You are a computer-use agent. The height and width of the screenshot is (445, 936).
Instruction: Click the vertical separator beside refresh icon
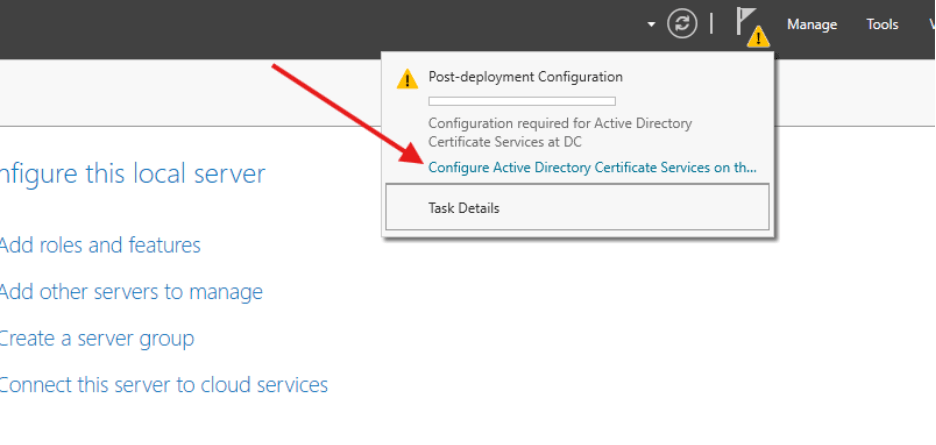[x=712, y=24]
